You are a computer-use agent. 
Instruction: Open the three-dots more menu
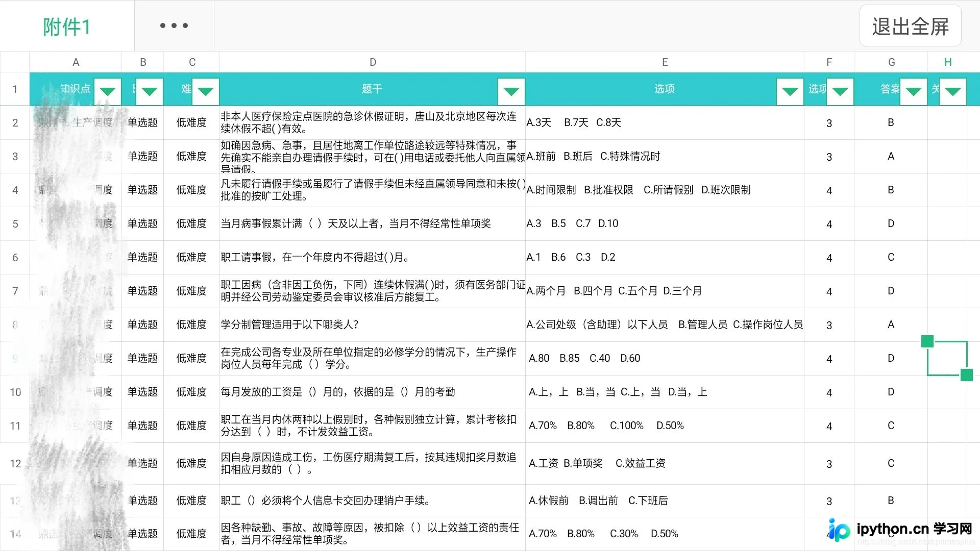[174, 26]
